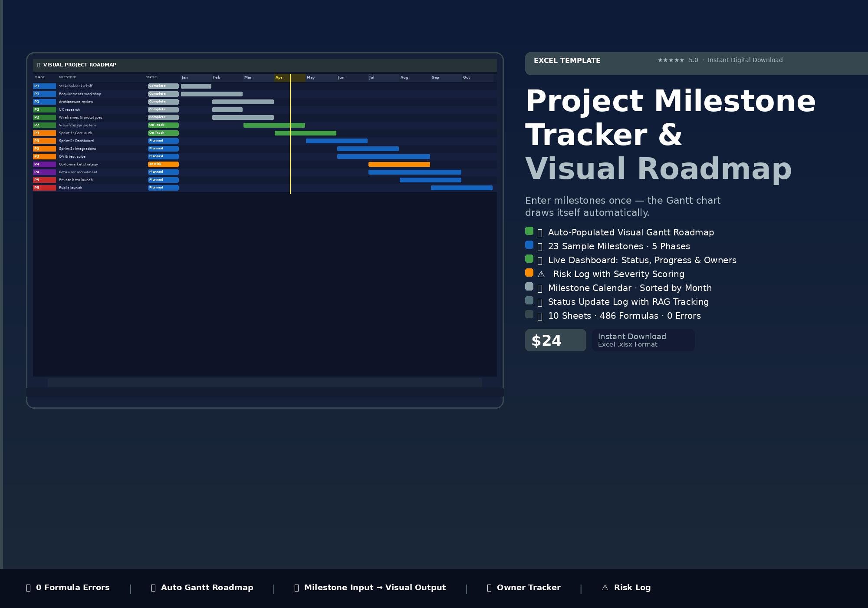Viewport: 868px width, 608px height.
Task: Select the Jan month header
Action: (x=196, y=78)
